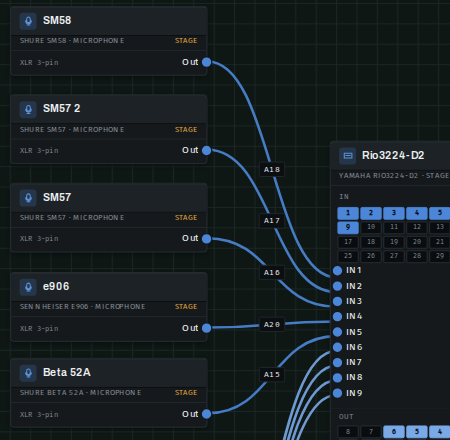
Task: Toggle input channel 4 in IN grid
Action: point(417,213)
